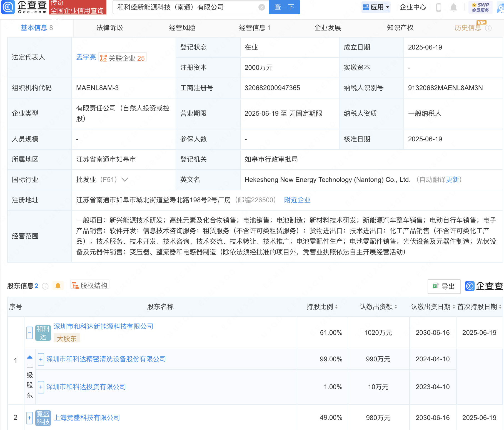Export shareholder data via the Excel 导出 icon
This screenshot has width=504, height=430.
pos(444,286)
